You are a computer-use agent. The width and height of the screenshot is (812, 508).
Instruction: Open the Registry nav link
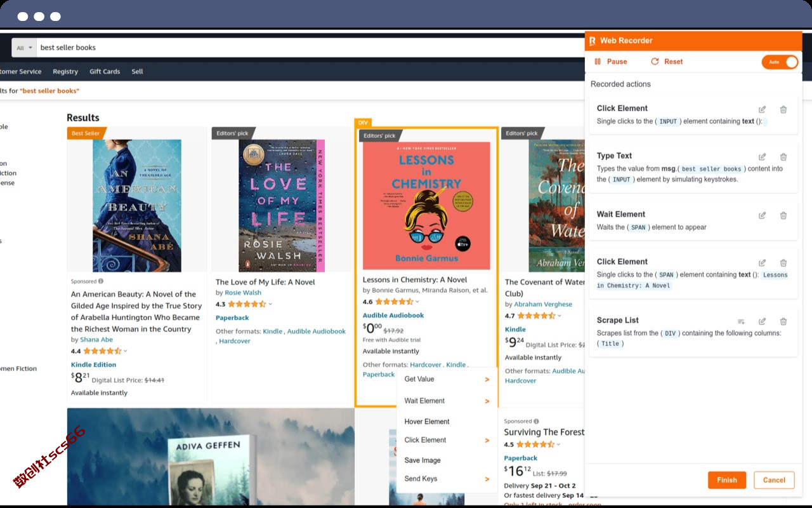65,72
